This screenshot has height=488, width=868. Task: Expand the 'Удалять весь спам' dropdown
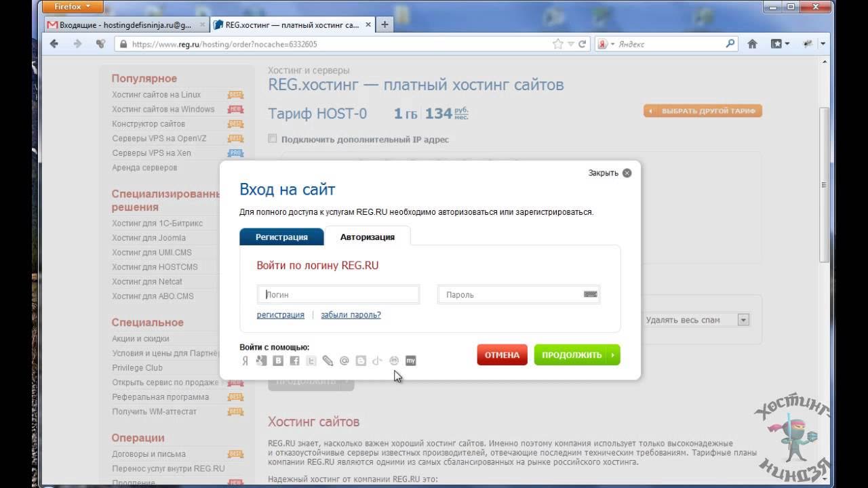tap(743, 320)
